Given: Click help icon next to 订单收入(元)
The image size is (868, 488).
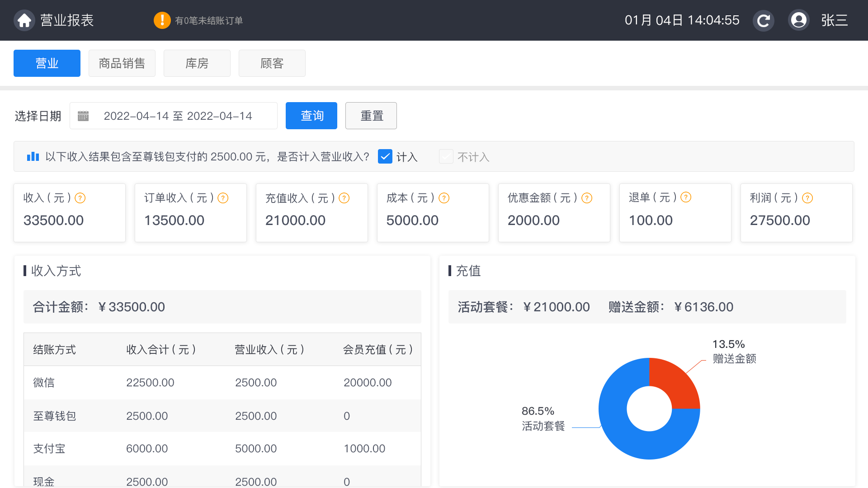Looking at the screenshot, I should [x=223, y=198].
